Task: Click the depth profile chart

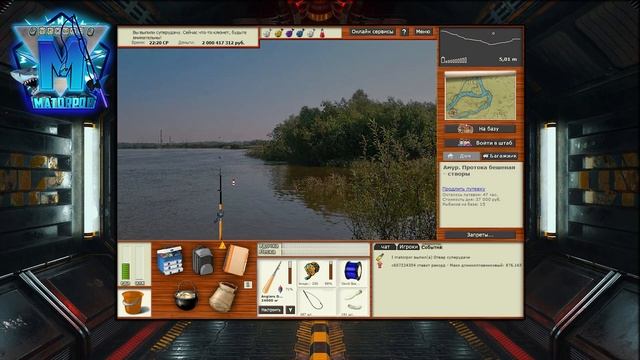Action: 480,47
